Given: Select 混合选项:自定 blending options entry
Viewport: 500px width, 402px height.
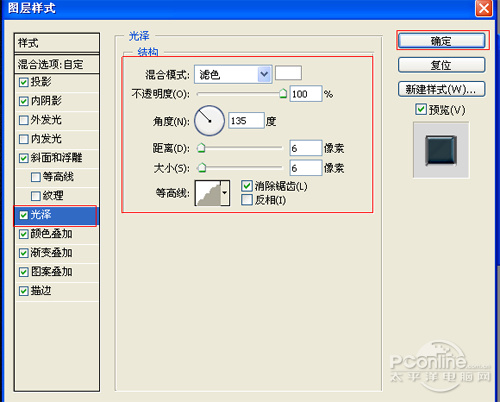Looking at the screenshot, I should (57, 64).
